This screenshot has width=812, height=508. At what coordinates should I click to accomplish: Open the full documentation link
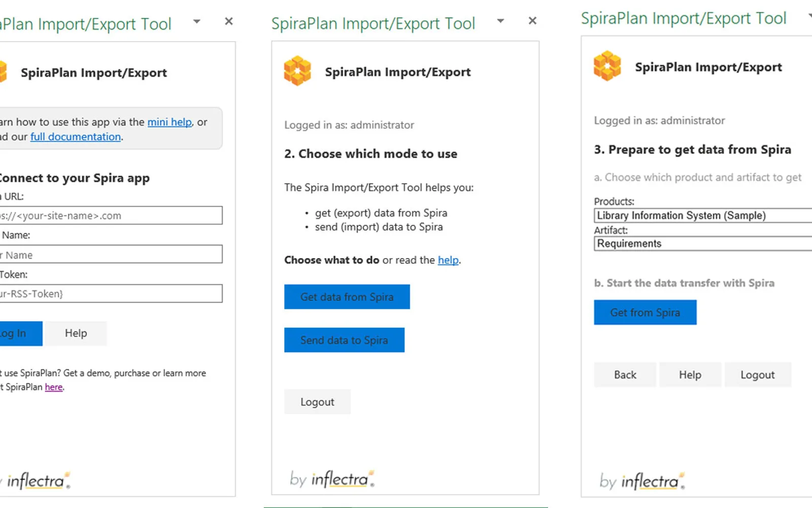[76, 137]
